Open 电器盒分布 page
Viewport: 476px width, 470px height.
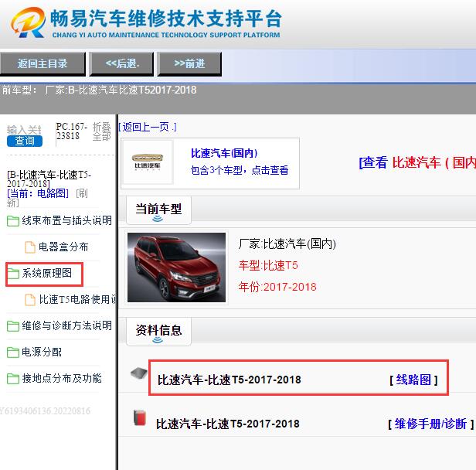(x=63, y=247)
